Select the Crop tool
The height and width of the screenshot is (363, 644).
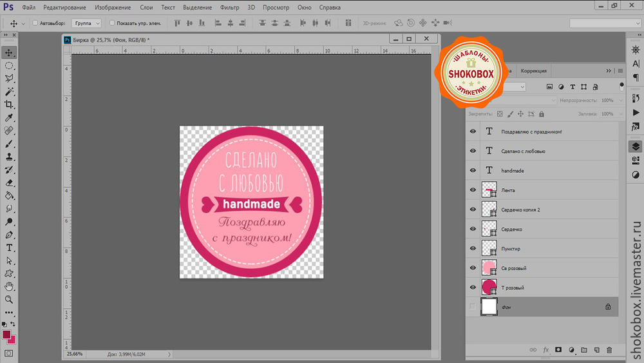pyautogui.click(x=10, y=104)
